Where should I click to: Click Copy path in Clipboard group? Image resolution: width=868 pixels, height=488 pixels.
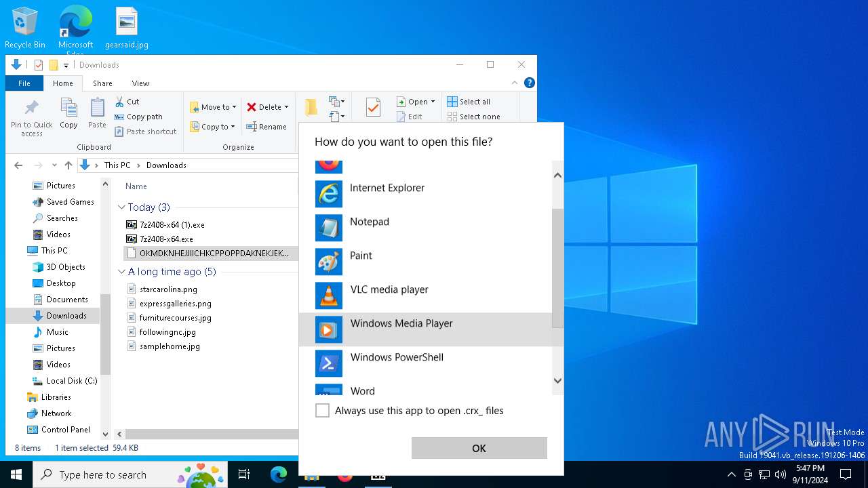click(x=138, y=117)
